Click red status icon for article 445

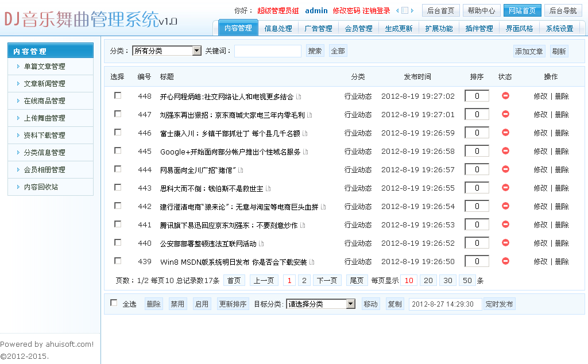505,151
